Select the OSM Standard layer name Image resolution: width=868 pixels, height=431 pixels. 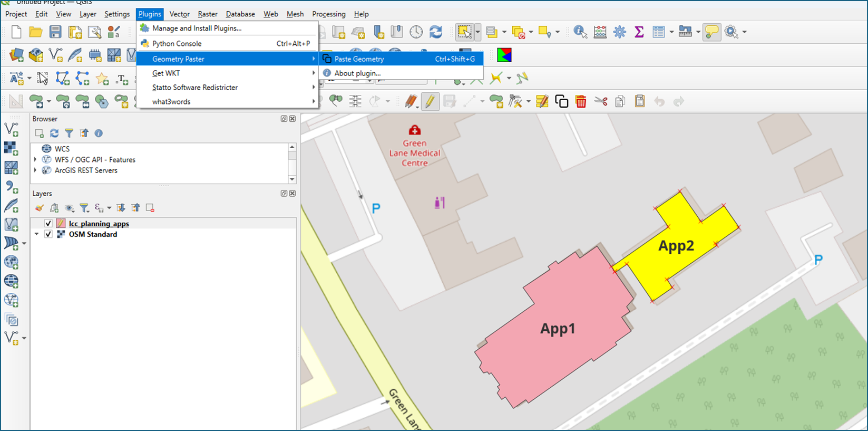93,234
